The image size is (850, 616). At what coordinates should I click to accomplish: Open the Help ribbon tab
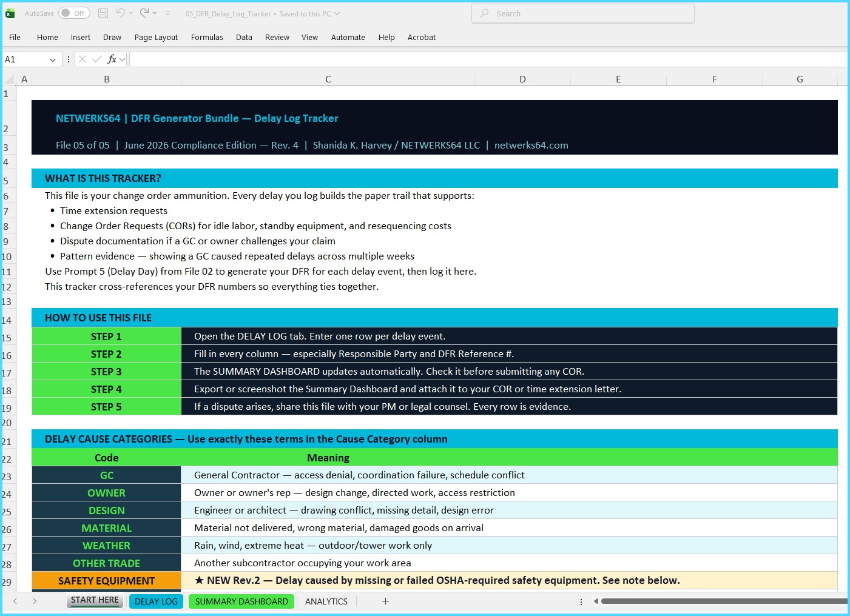tap(386, 37)
